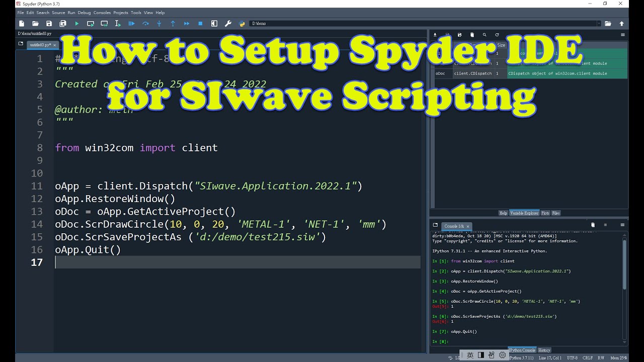Screen dimensions: 644x362
Task: Save all open files
Action: (x=63, y=24)
